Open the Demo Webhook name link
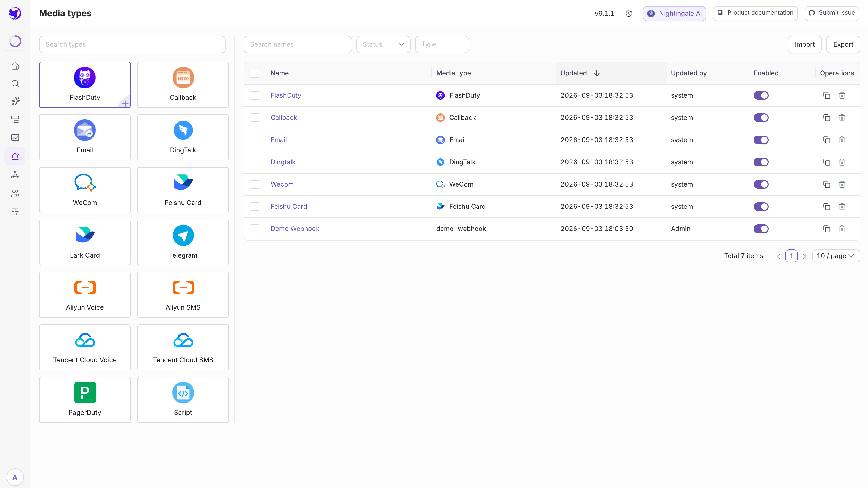Viewport: 868px width, 488px height. click(295, 229)
